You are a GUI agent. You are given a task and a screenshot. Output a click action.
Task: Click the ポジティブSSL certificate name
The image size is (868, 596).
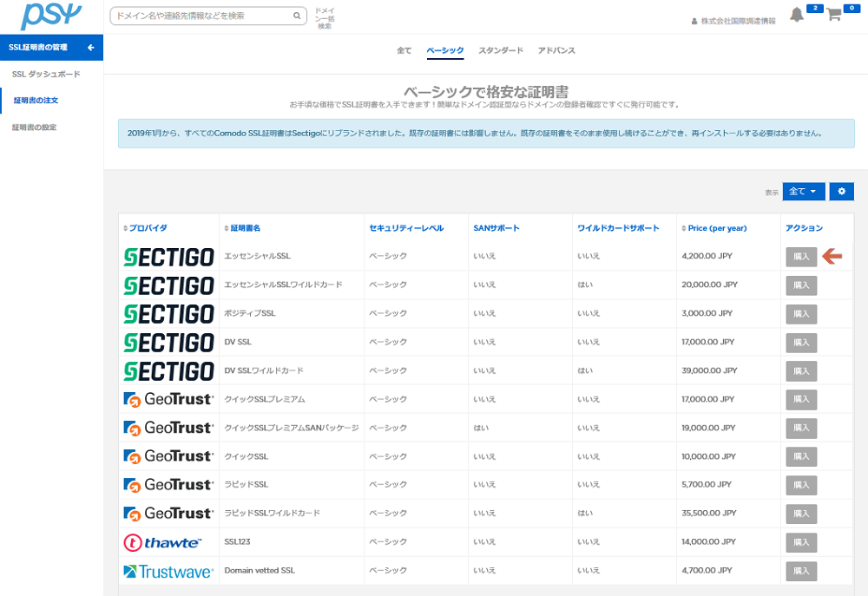coord(250,313)
